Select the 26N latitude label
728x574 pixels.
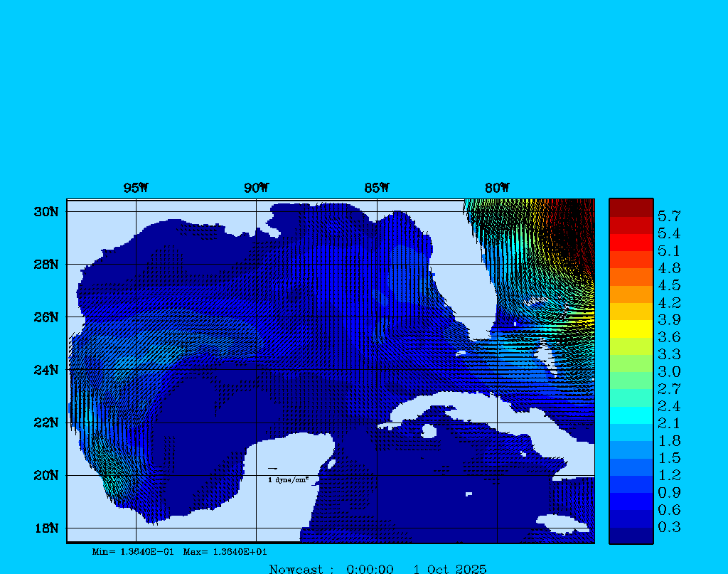[48, 317]
